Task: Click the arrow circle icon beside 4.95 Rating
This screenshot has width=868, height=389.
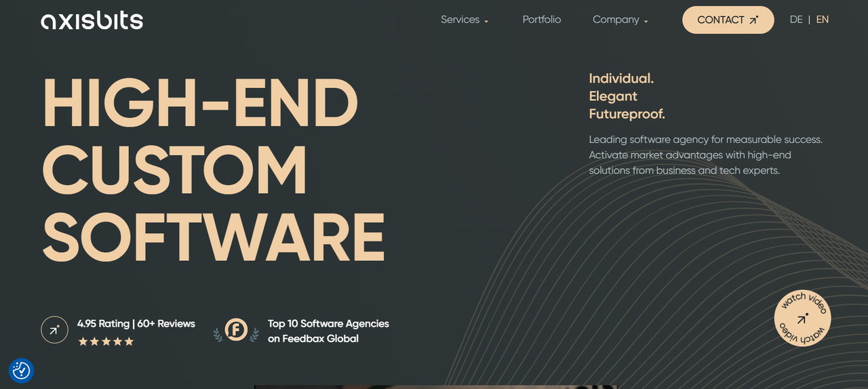Action: pos(54,330)
